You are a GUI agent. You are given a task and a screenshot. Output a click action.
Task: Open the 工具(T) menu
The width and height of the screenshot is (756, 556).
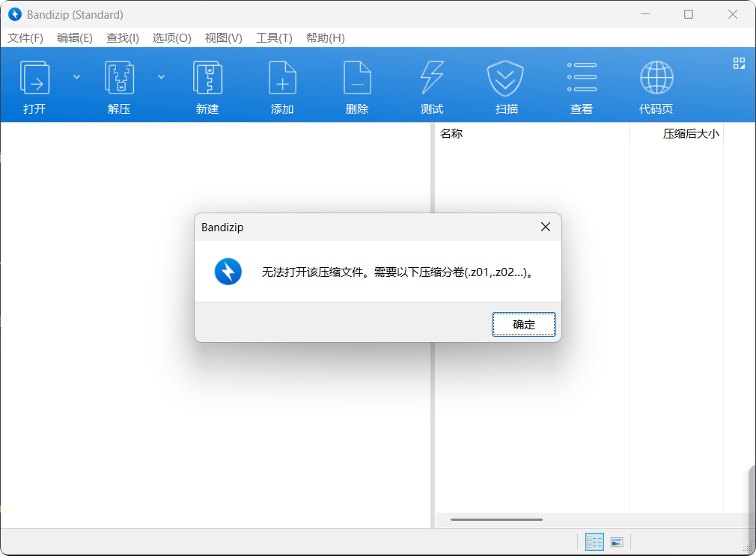coord(273,37)
